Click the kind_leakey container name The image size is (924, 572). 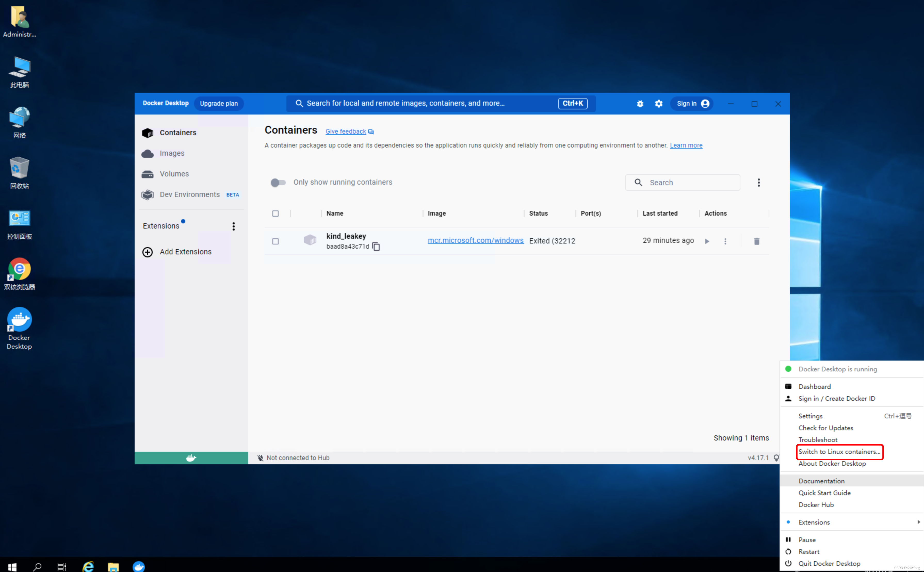(346, 236)
